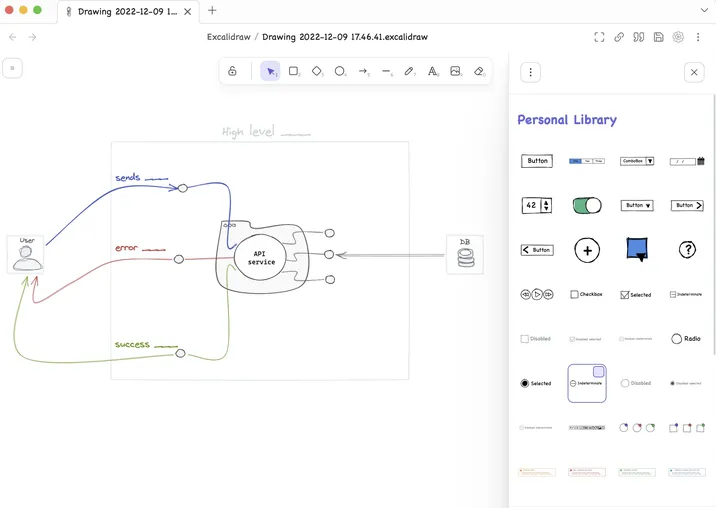Select the Freedraw pencil tool
The height and width of the screenshot is (508, 716).
click(x=410, y=71)
